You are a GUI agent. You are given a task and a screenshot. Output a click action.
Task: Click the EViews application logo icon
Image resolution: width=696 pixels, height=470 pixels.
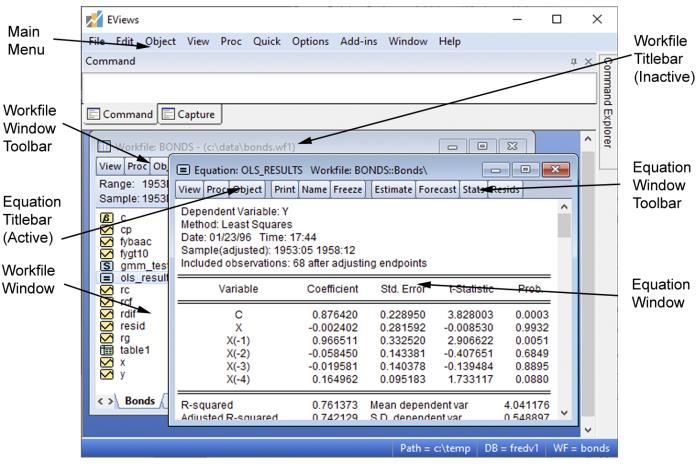[x=94, y=19]
